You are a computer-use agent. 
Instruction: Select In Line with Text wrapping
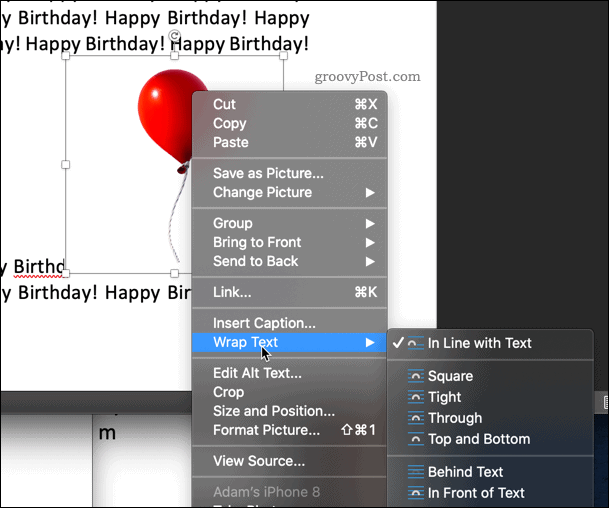tap(490, 343)
